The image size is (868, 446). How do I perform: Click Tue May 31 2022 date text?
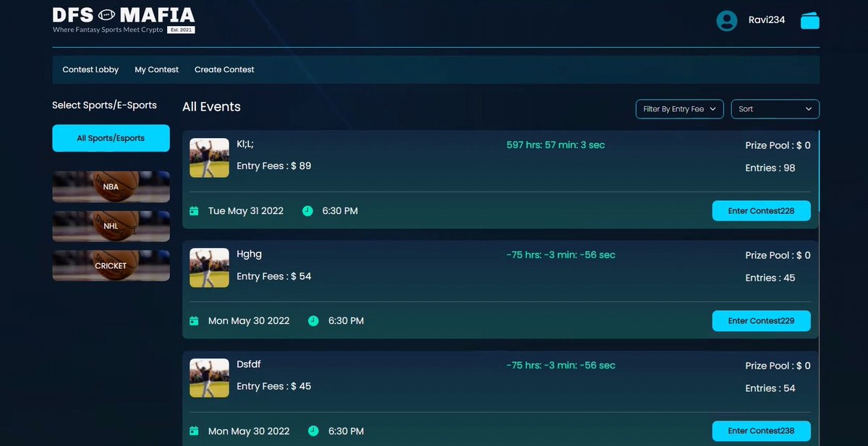pyautogui.click(x=246, y=211)
